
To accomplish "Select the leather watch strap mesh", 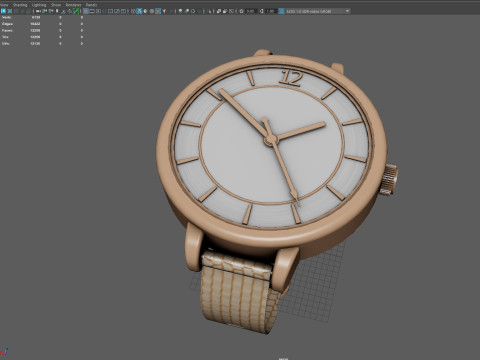I will pos(238,292).
